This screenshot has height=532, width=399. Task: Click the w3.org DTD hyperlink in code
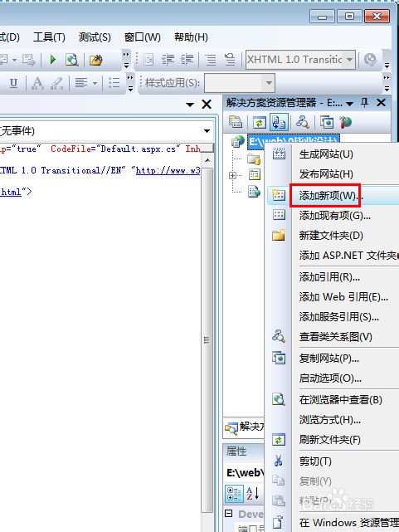pyautogui.click(x=168, y=170)
